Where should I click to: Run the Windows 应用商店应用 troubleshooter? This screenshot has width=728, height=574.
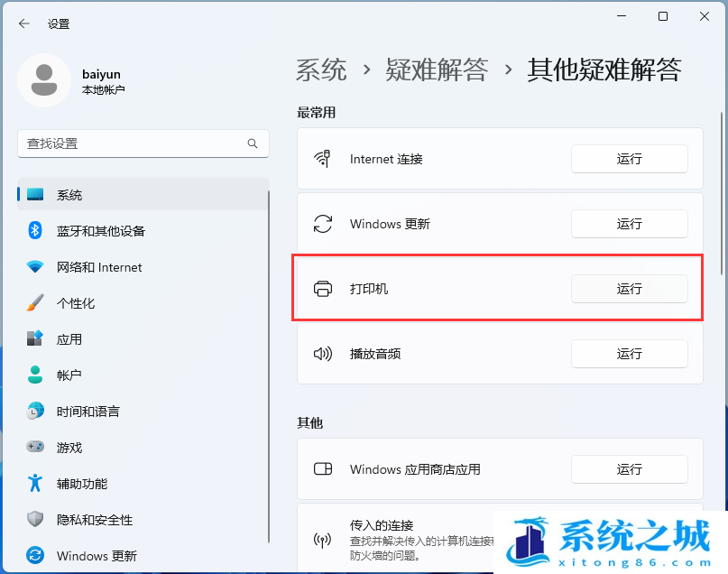coord(629,469)
